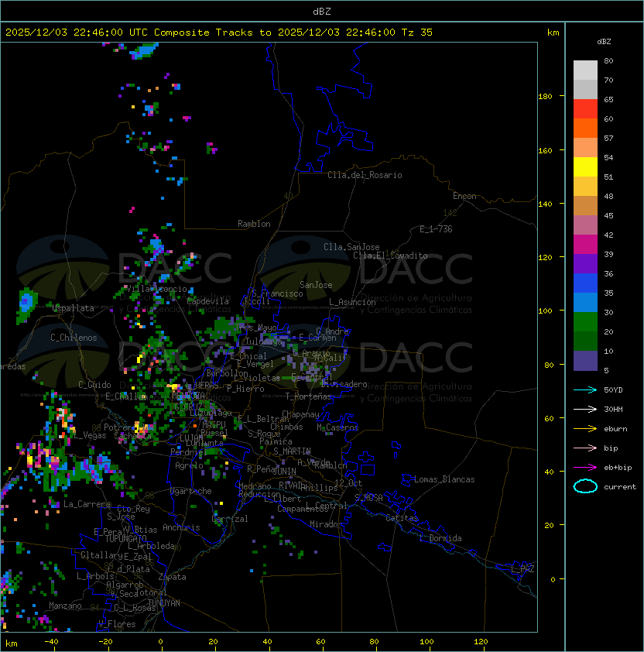Click the 'Clla.El_Cavadito' map label
644x652 pixels.
390,256
